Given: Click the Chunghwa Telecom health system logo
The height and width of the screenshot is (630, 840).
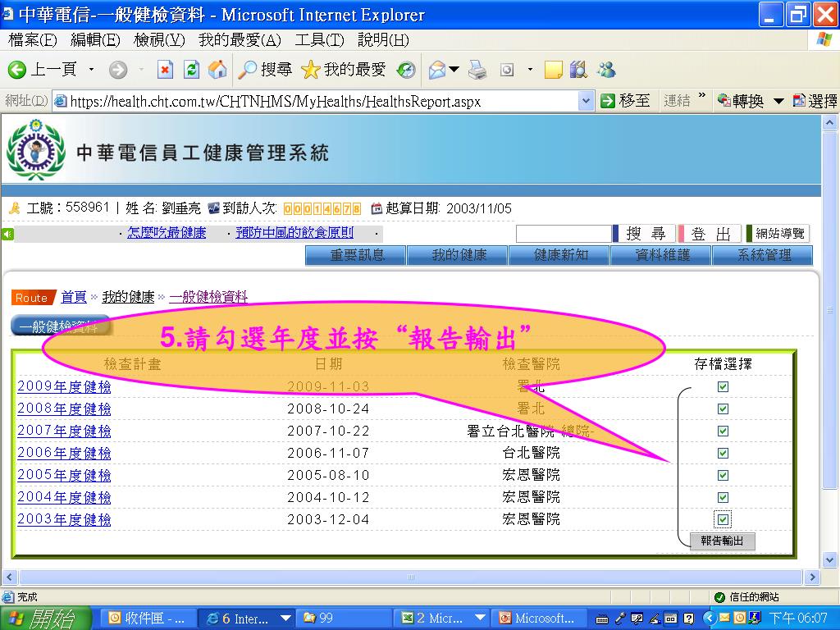Looking at the screenshot, I should pos(35,150).
